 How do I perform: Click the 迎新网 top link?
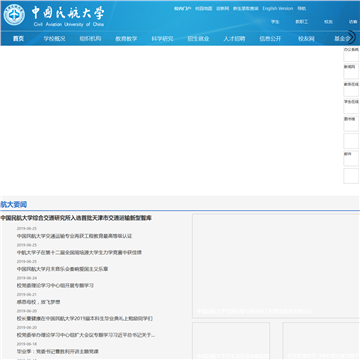(223, 9)
